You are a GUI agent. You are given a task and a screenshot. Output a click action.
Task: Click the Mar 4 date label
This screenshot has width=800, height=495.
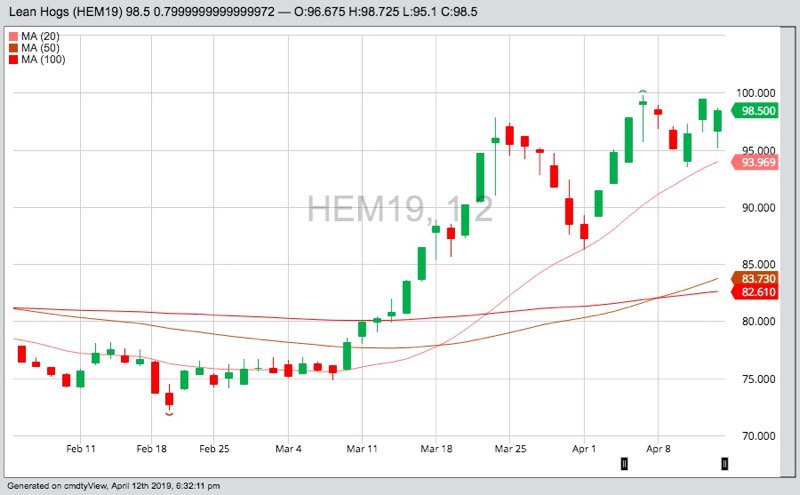click(x=288, y=449)
